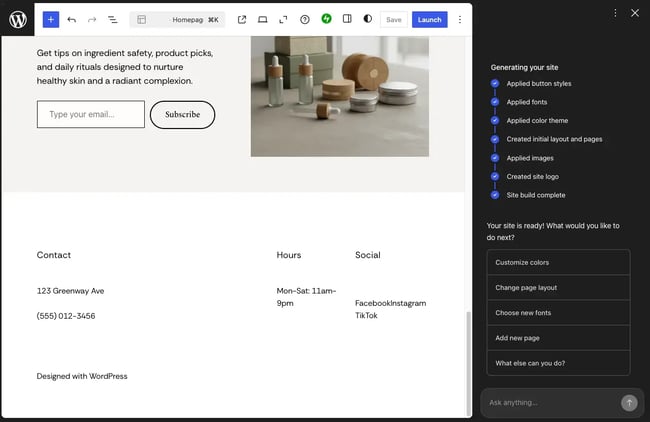Viewport: 650px width, 422px height.
Task: Click the Subscribe button
Action: point(182,114)
